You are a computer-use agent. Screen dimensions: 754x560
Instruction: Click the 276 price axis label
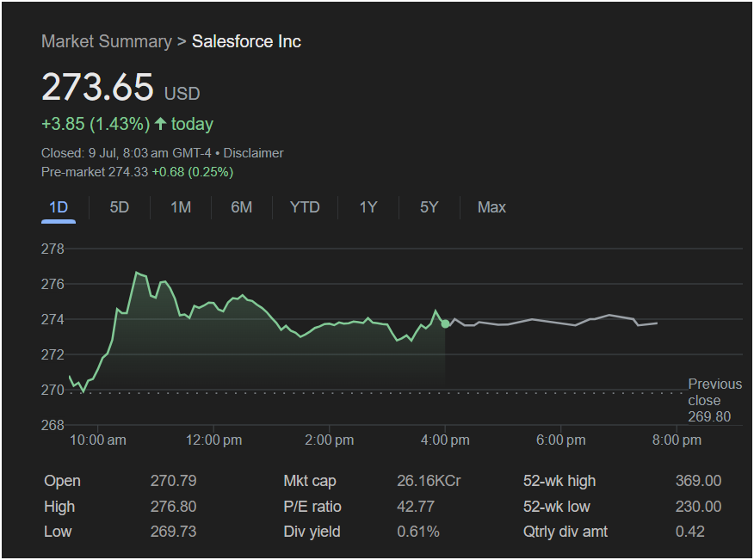tap(53, 284)
